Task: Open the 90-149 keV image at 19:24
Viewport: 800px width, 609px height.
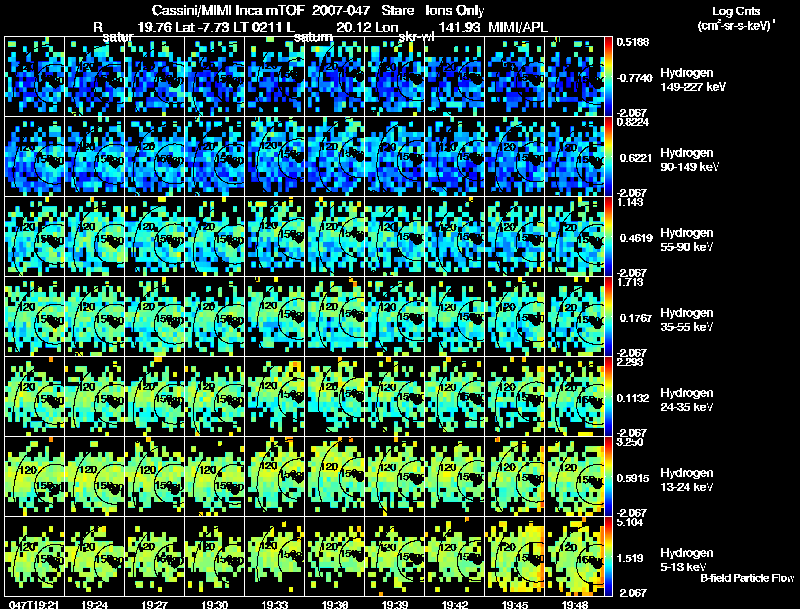Action: (x=95, y=157)
